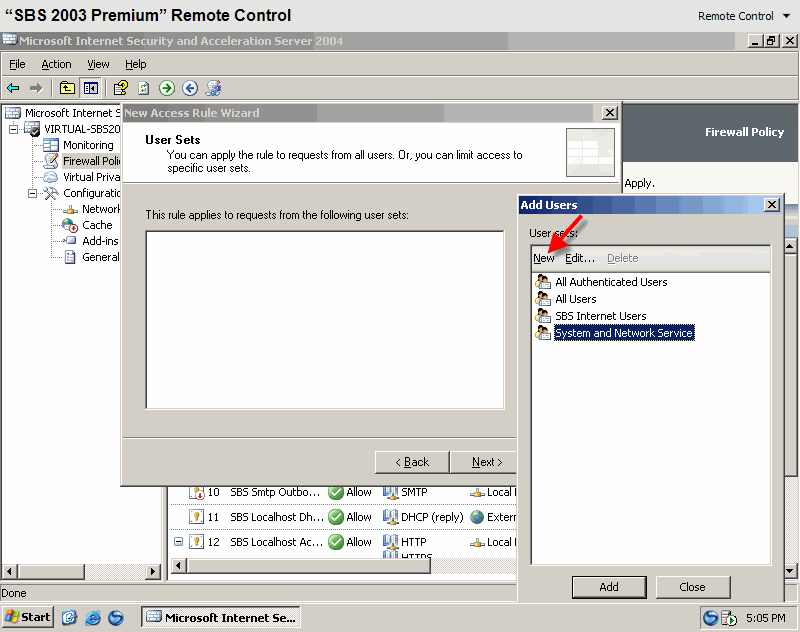Select the SBS Localhost Dh... rule name
This screenshot has height=632, width=800.
click(x=277, y=517)
